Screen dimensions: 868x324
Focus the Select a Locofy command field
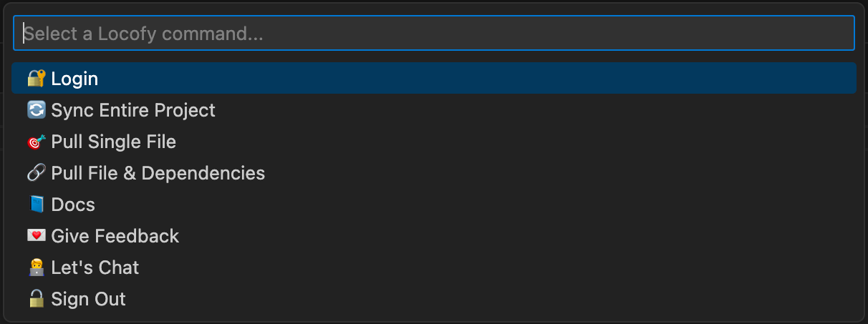(x=434, y=33)
